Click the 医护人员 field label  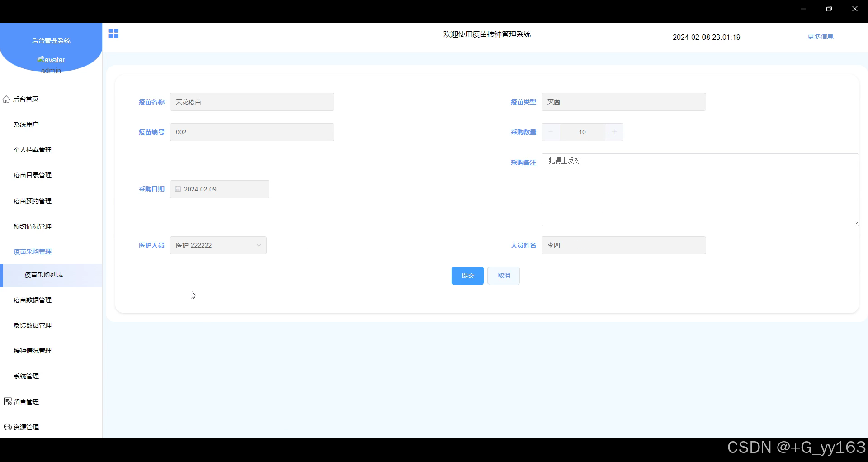pyautogui.click(x=151, y=245)
